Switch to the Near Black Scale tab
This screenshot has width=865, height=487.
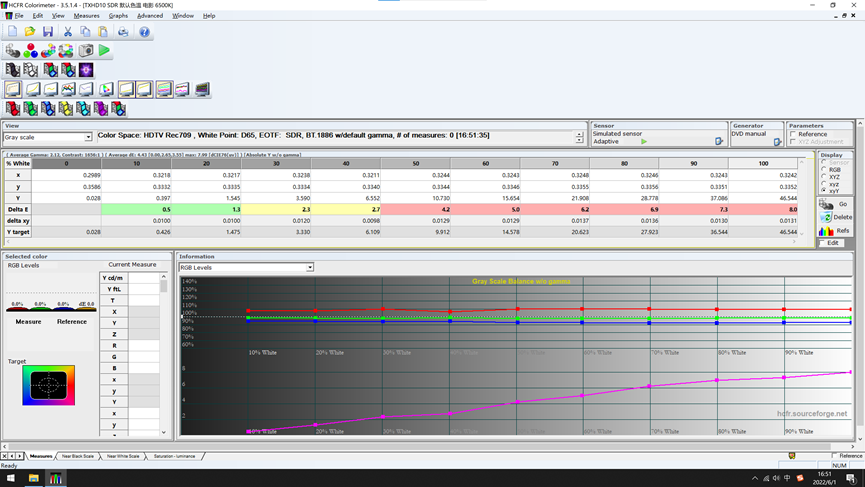click(77, 456)
